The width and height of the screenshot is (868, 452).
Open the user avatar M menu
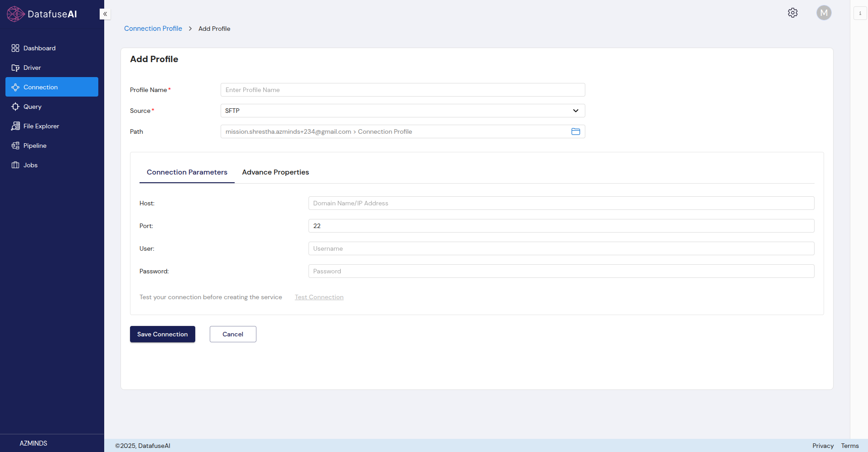point(824,13)
